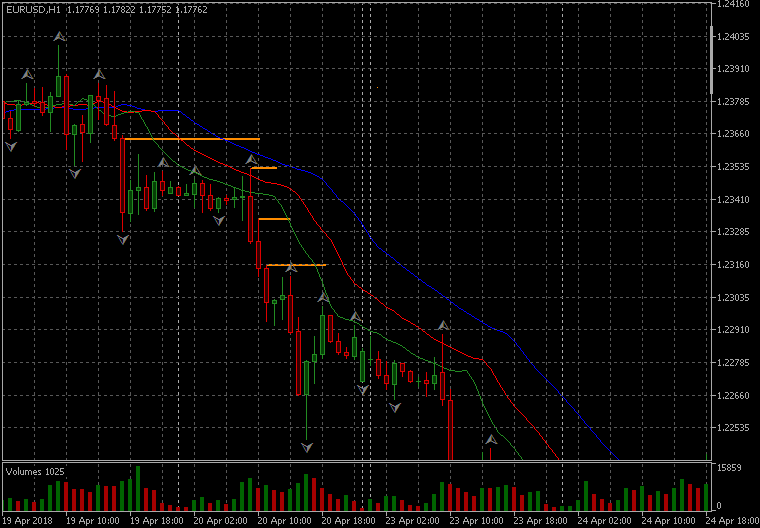Screen dimensions: 760x528
Task: Click the up fractal arrow near the 1.22535 level
Action: click(x=491, y=440)
